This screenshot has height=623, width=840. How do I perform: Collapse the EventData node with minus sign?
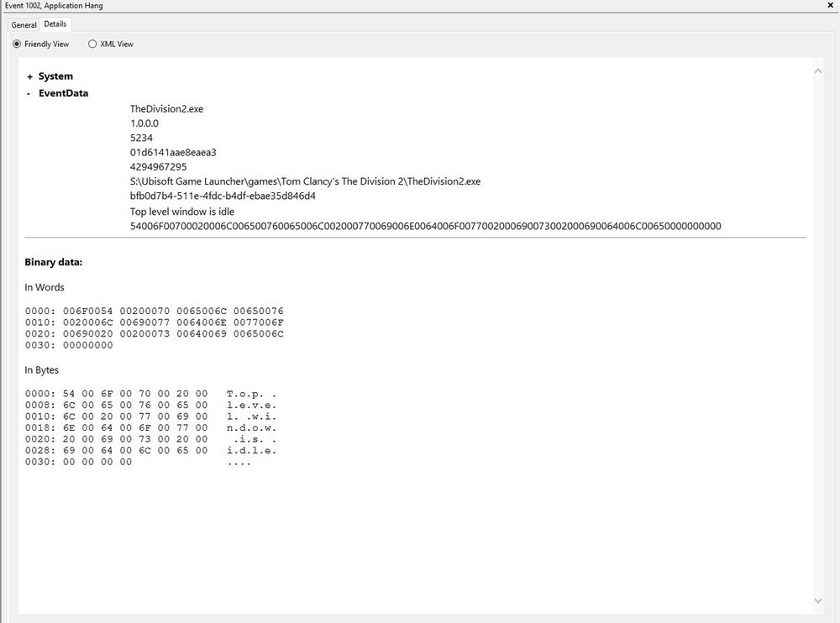point(29,94)
